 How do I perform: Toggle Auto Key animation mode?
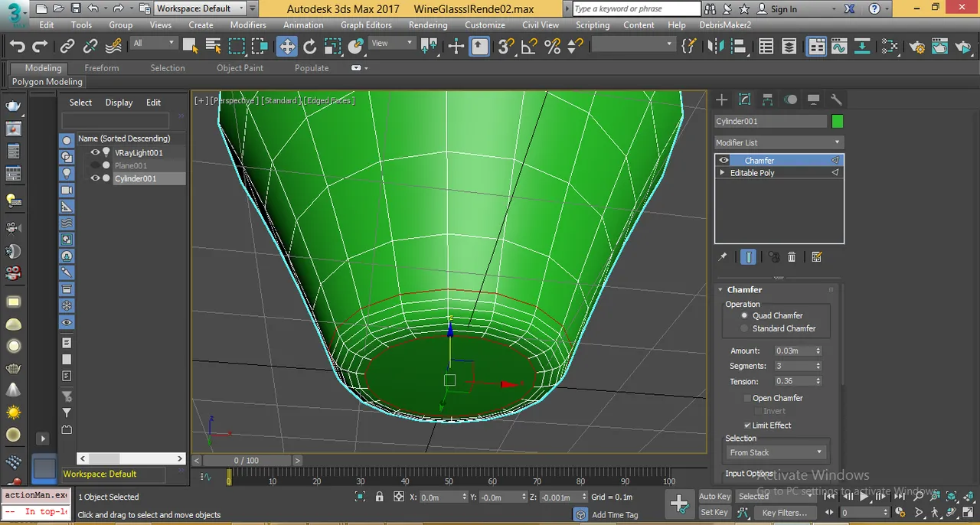[714, 497]
